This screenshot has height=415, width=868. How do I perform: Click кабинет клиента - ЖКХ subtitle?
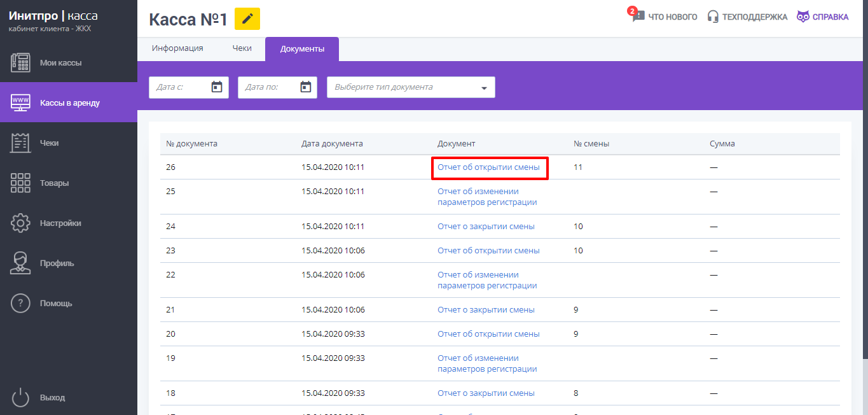pyautogui.click(x=50, y=29)
